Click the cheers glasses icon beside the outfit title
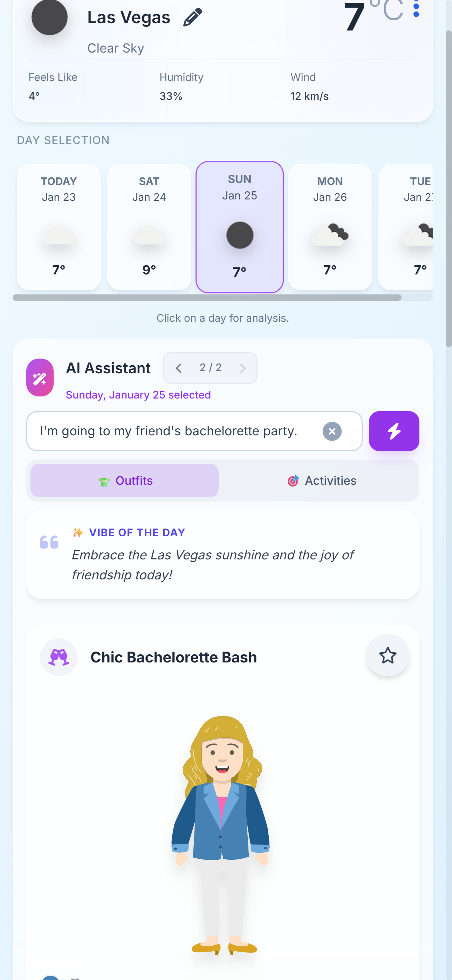 [x=59, y=657]
